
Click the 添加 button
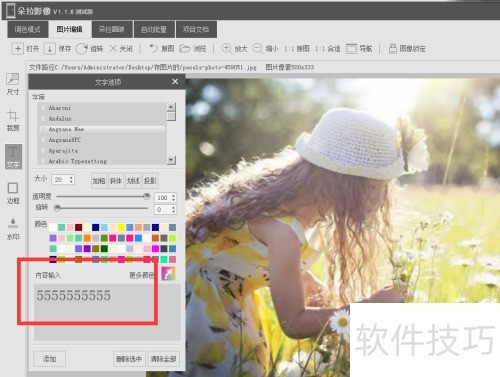click(x=49, y=359)
